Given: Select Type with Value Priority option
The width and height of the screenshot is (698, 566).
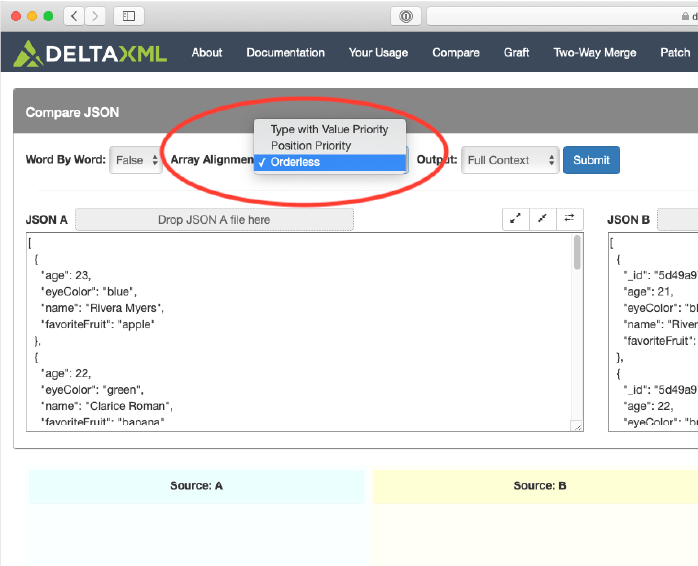Looking at the screenshot, I should tap(329, 129).
